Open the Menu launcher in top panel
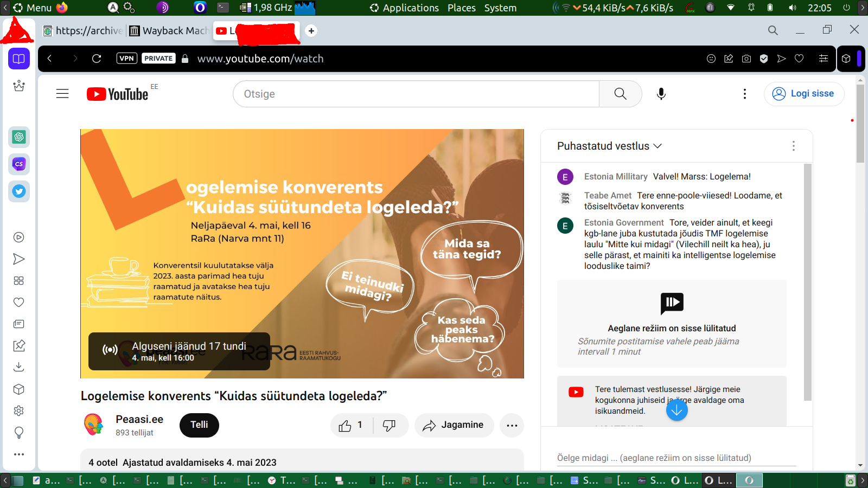 point(33,8)
